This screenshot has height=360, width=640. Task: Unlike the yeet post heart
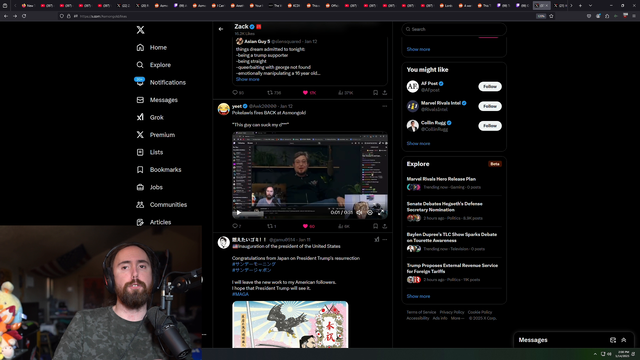[305, 226]
